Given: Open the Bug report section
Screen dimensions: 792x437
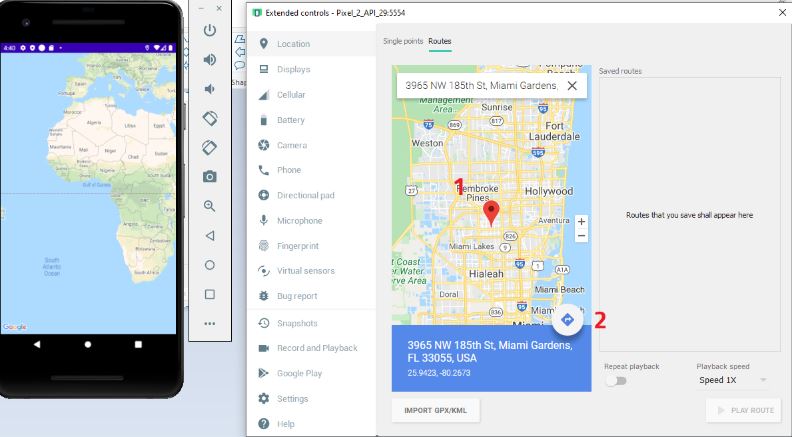Looking at the screenshot, I should tap(311, 296).
